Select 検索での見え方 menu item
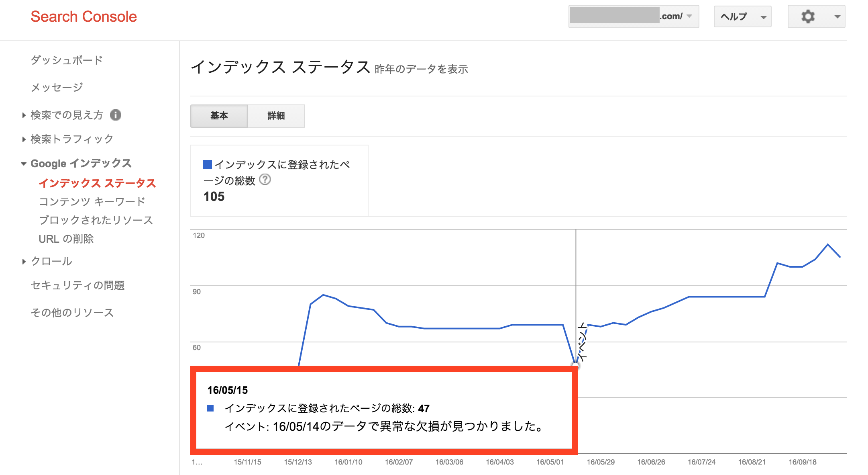Viewport: 868px width, 475px height. [x=67, y=115]
